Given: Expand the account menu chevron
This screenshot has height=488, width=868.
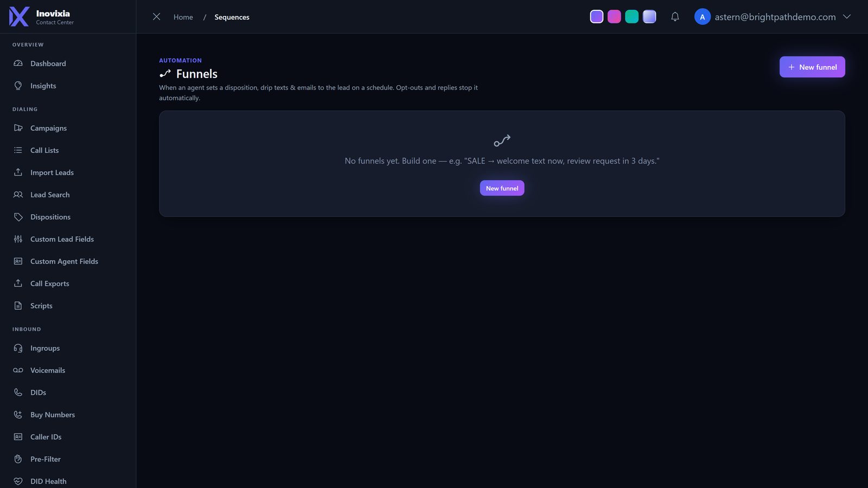Looking at the screenshot, I should (847, 17).
